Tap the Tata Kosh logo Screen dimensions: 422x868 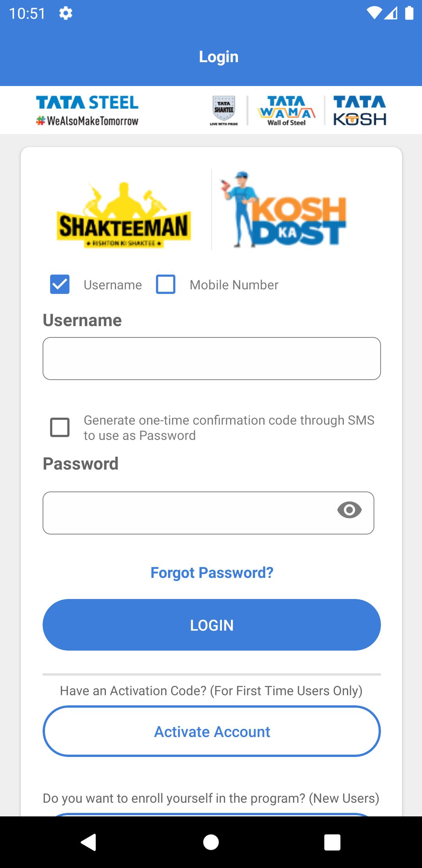(360, 111)
